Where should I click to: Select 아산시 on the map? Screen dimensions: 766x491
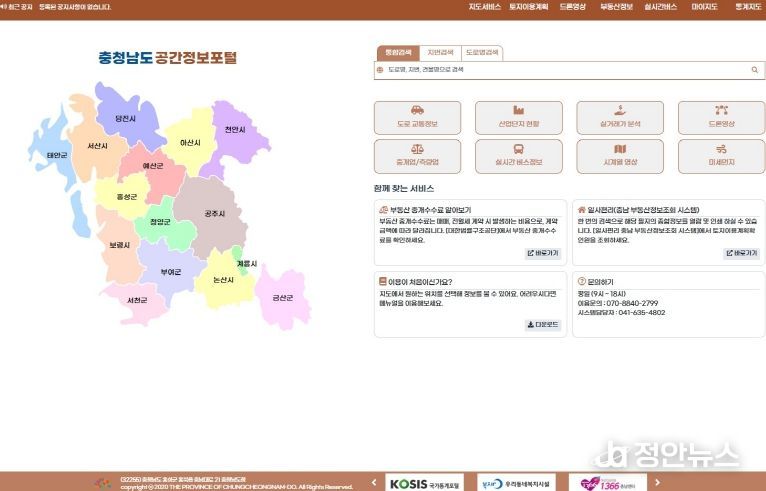[190, 143]
